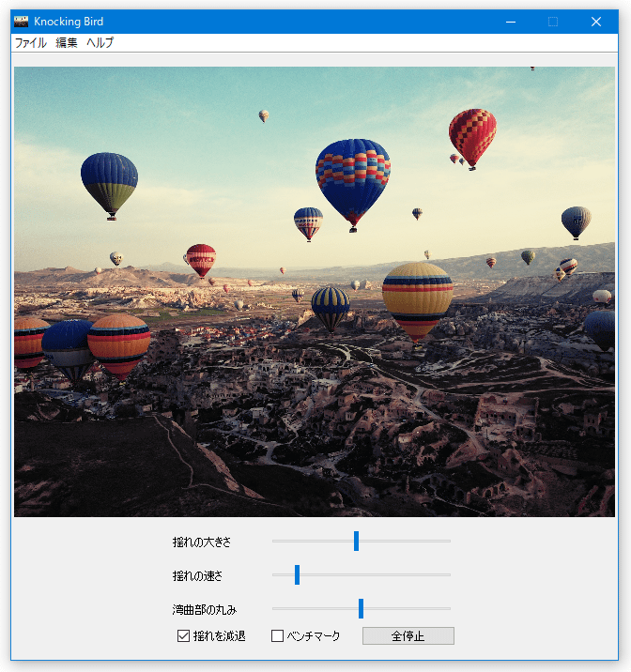This screenshot has height=672, width=631.
Task: Minimize the Knocking Bird window
Action: click(x=511, y=22)
